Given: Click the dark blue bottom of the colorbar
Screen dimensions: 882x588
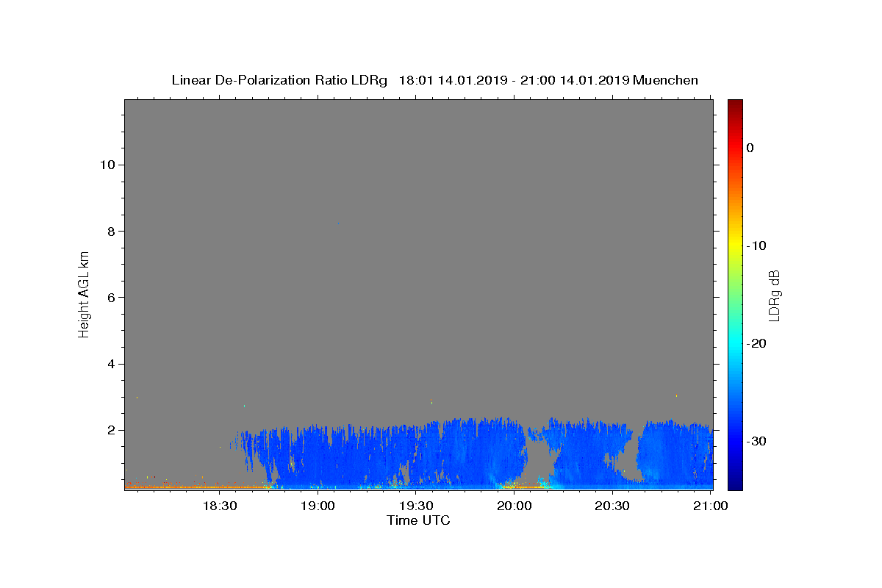Looking at the screenshot, I should tap(735, 483).
